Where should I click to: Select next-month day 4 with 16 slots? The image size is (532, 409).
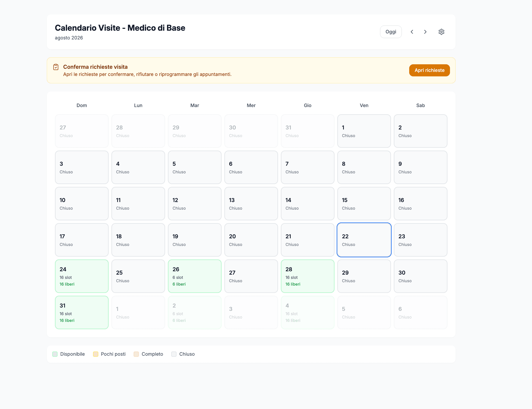tap(308, 312)
